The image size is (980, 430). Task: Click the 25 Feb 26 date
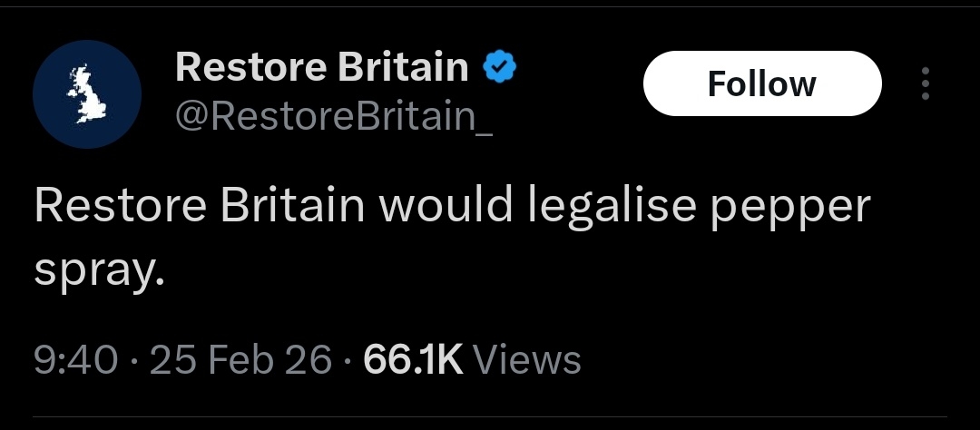(240, 360)
